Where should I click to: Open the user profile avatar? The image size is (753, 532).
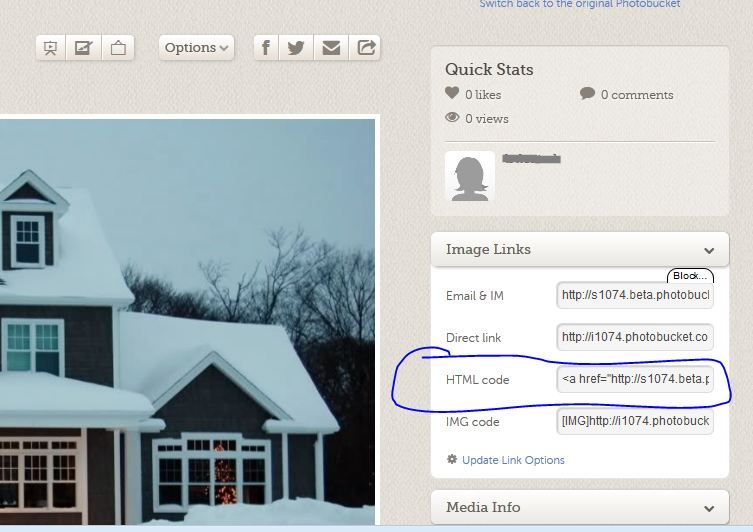(x=470, y=176)
